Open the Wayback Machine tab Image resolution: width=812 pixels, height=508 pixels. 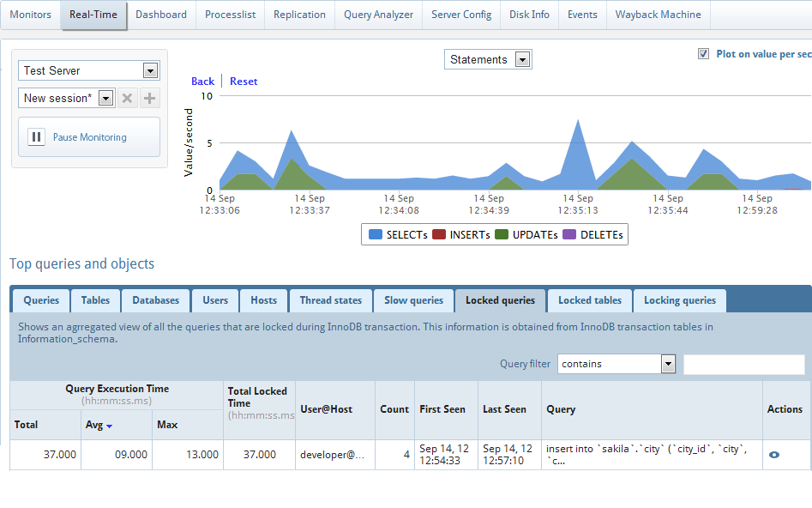click(659, 15)
